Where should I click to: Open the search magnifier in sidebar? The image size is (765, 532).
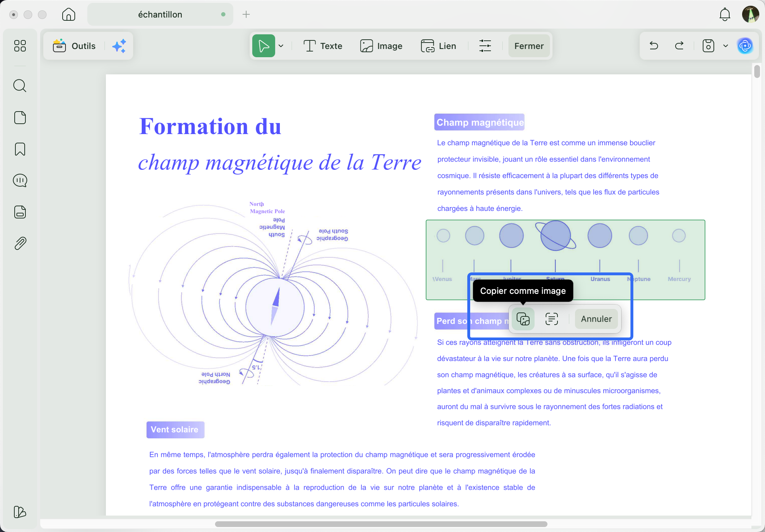[20, 86]
